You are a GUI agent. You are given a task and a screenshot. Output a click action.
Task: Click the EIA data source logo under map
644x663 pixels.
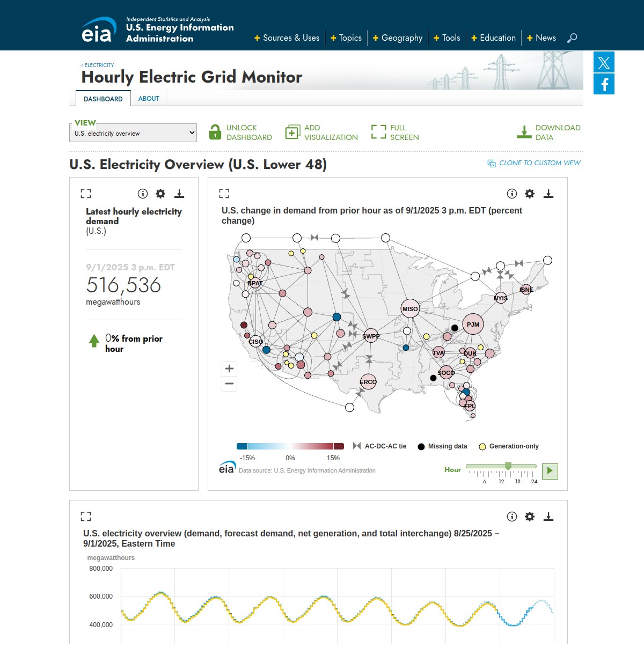(x=227, y=468)
